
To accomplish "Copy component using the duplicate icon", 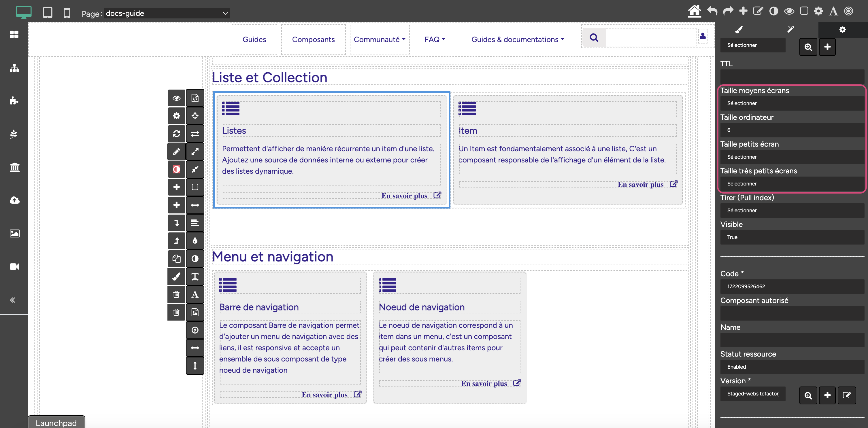I will [x=177, y=259].
